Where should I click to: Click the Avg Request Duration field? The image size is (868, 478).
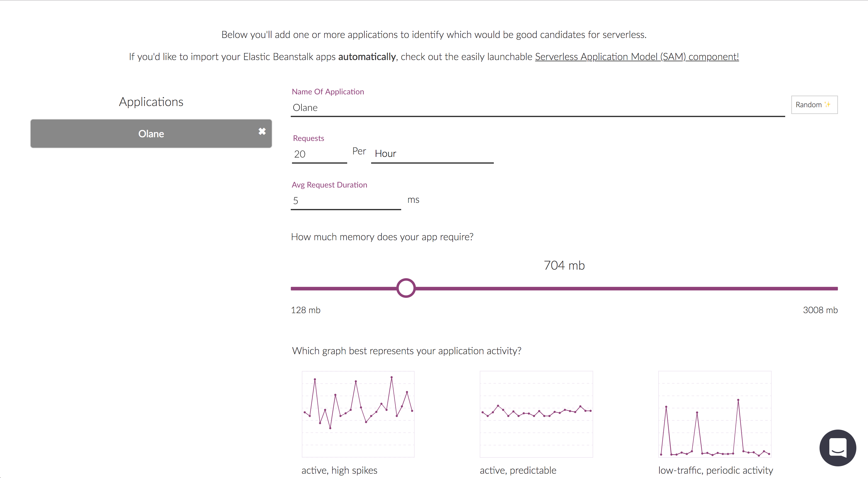click(345, 201)
